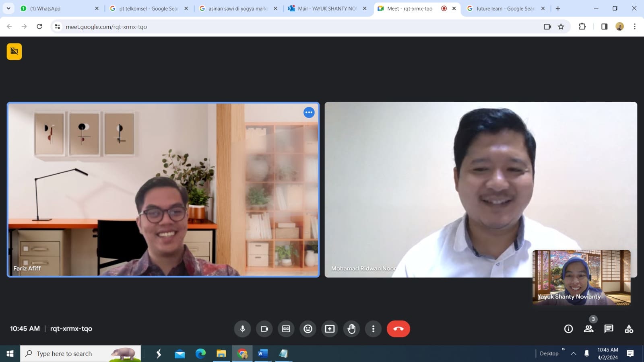Image resolution: width=644 pixels, height=362 pixels.
Task: Open the tab search dropdown arrow
Action: coord(8,8)
